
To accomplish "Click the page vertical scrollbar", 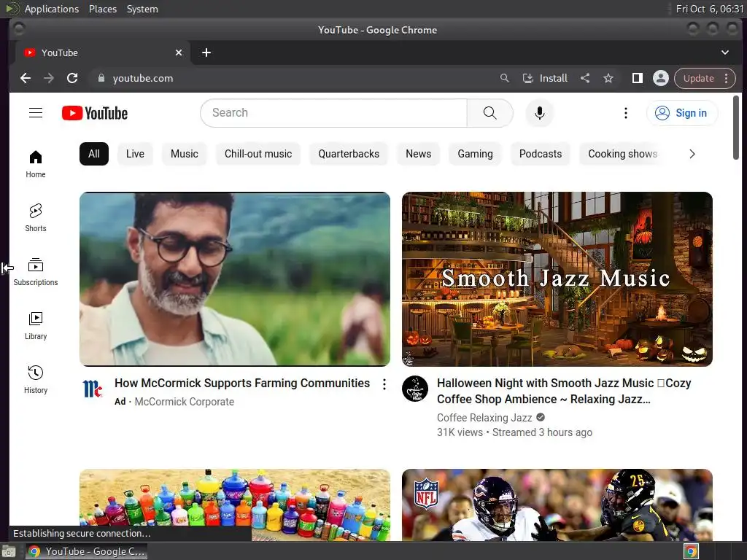I will coord(736,128).
